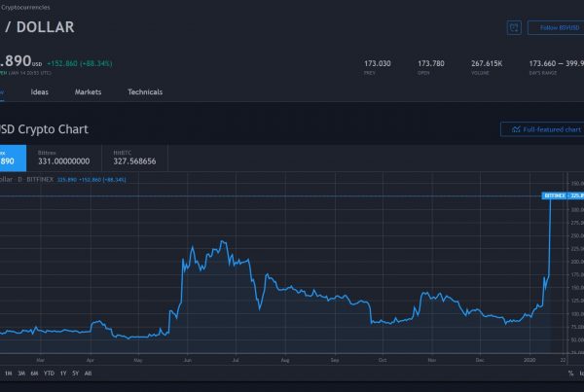Click the +152.860 (+88.34%) change text
The height and width of the screenshot is (392, 584).
[x=80, y=63]
